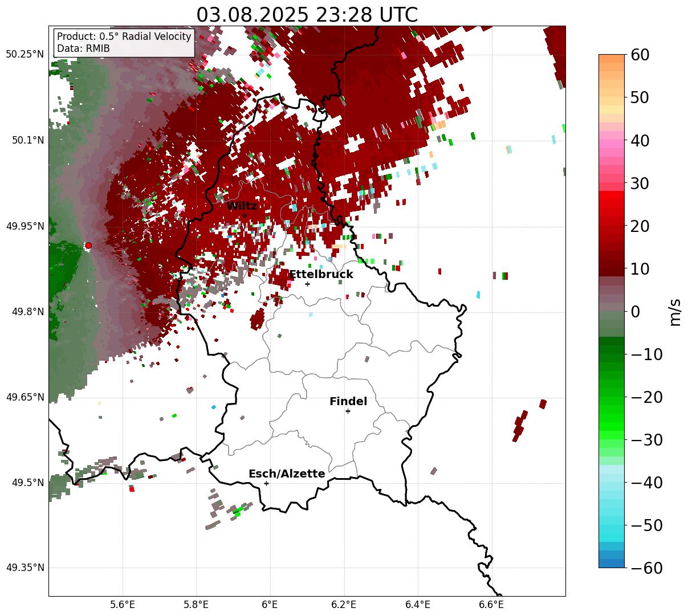Click the colorbar 40 tick label
Viewport: 688px width, 616px height.
pyautogui.click(x=640, y=140)
